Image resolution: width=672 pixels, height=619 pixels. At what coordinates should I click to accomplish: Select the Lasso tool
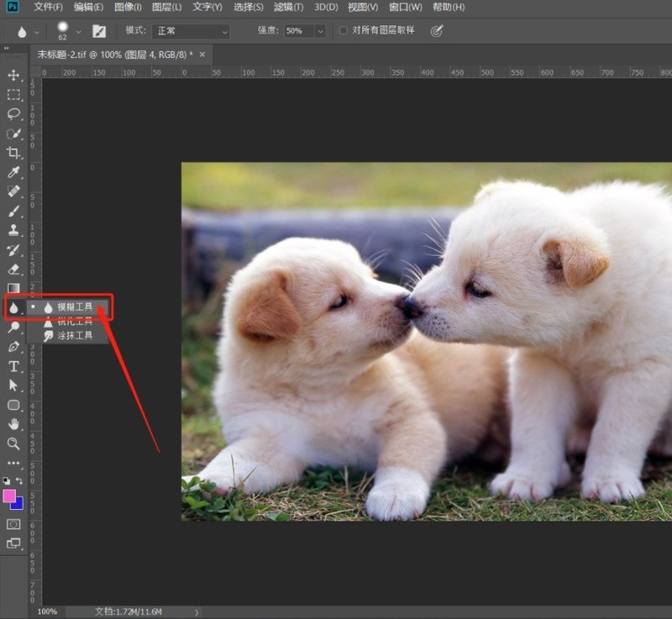[x=13, y=114]
